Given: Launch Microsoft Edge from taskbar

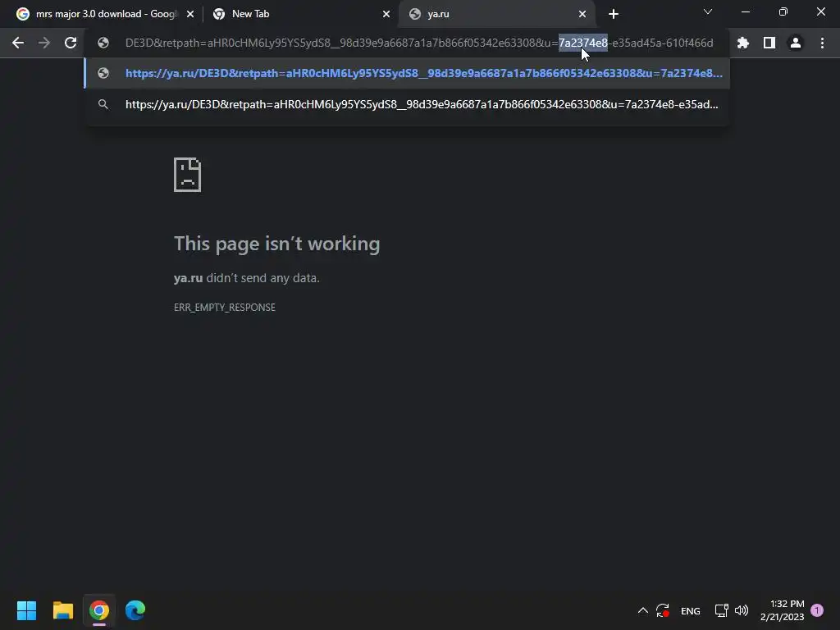Looking at the screenshot, I should point(135,610).
